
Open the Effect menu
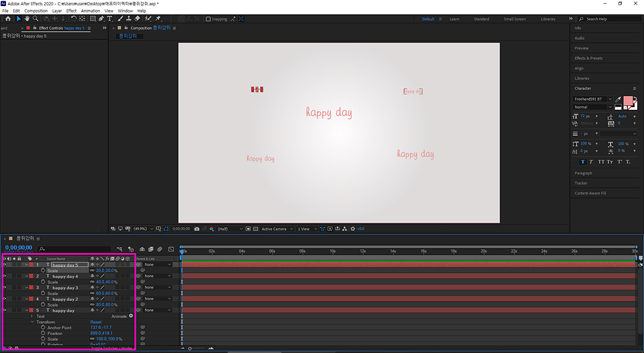[71, 11]
